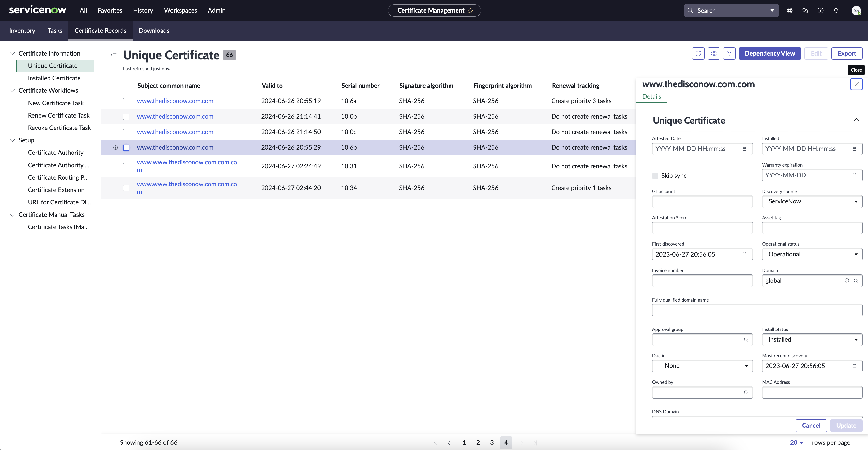868x450 pixels.
Task: Click the refresh list icon
Action: click(x=698, y=53)
